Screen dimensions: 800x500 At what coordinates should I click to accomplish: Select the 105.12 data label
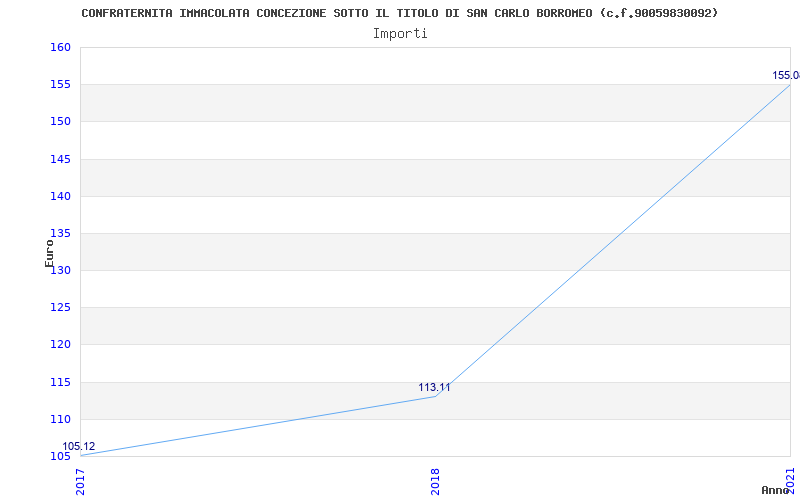pos(79,447)
